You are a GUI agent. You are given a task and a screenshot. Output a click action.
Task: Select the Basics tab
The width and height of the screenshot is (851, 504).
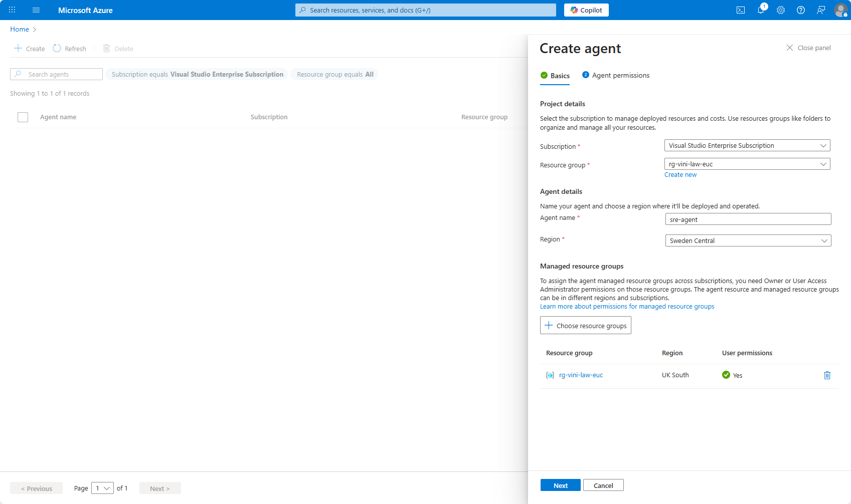pyautogui.click(x=555, y=76)
